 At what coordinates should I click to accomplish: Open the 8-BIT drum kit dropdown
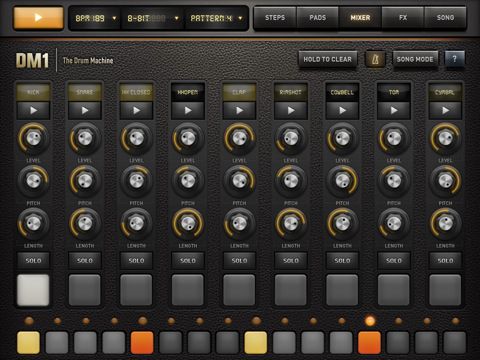[x=153, y=18]
